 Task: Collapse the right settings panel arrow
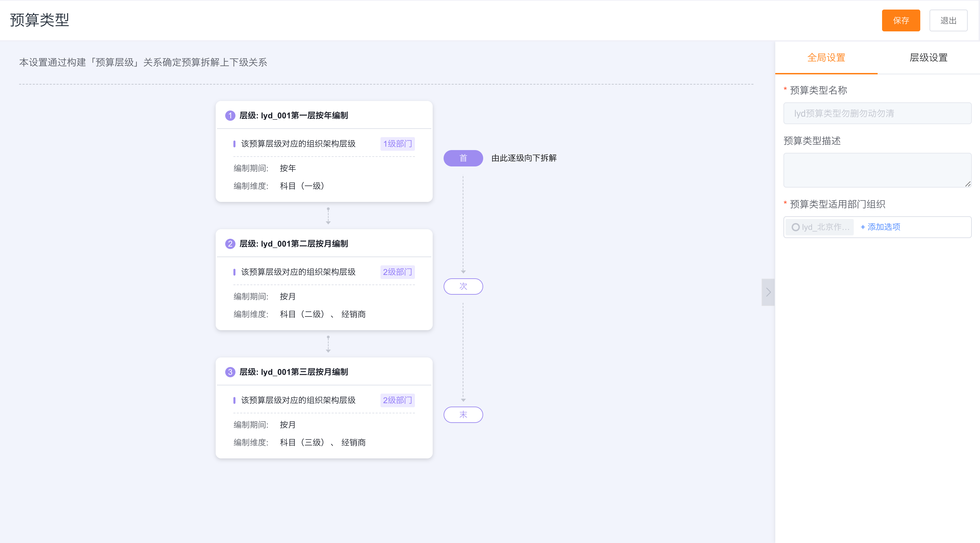(768, 292)
